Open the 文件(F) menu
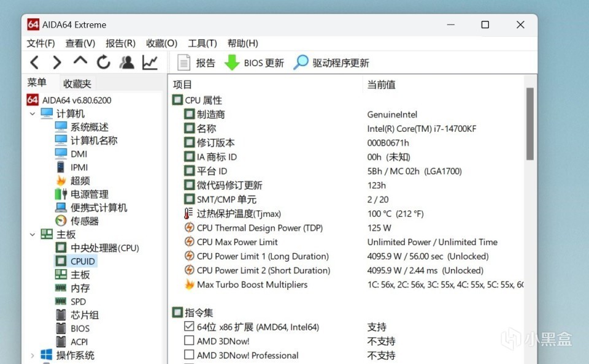Image resolution: width=589 pixels, height=364 pixels. point(40,44)
